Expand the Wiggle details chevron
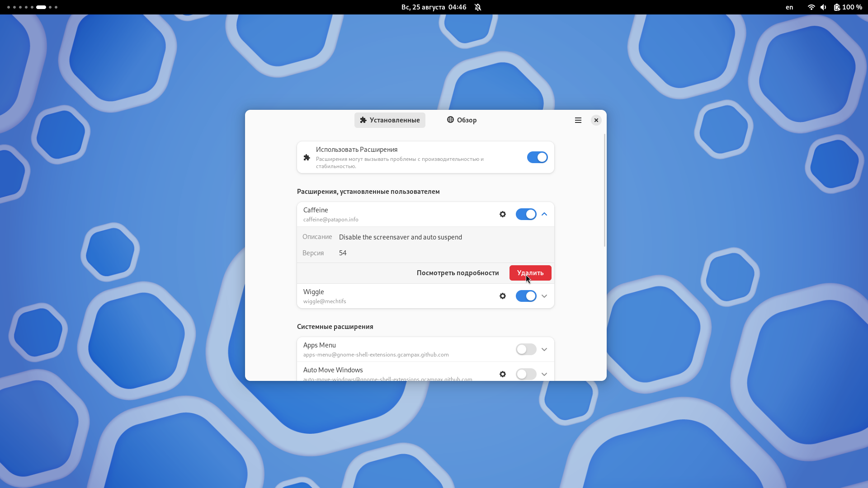868x488 pixels. (544, 296)
